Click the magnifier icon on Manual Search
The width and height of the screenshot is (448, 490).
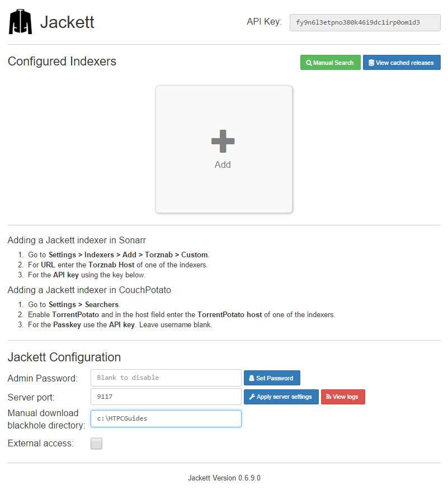pos(309,63)
